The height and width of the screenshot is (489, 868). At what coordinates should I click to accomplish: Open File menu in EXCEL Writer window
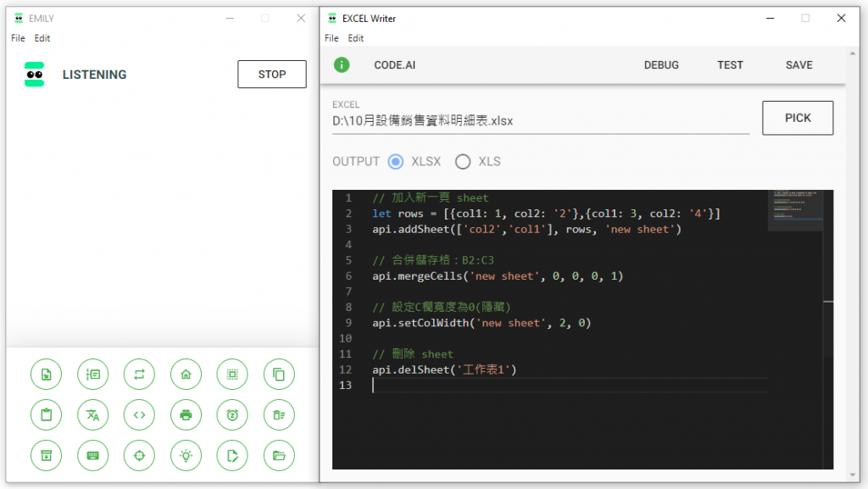[x=331, y=38]
